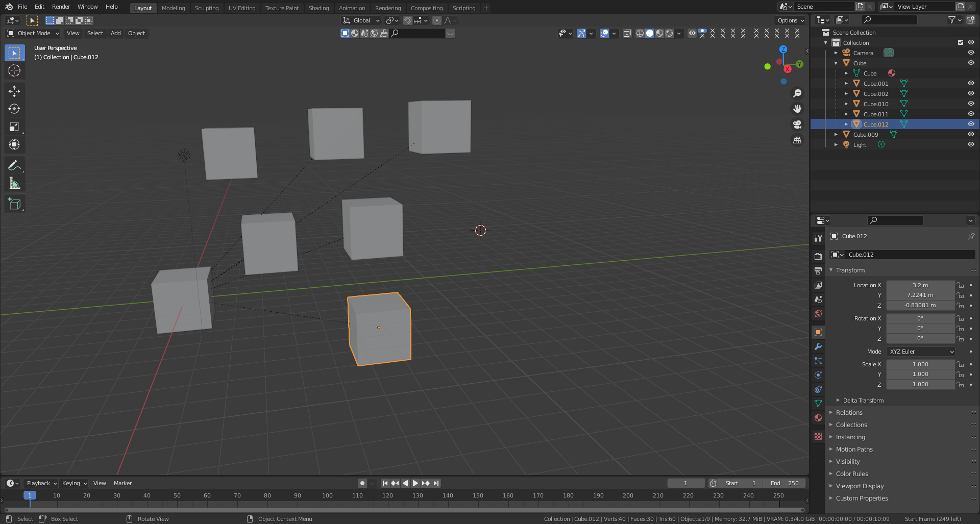Choose the Measure tool

point(14,183)
